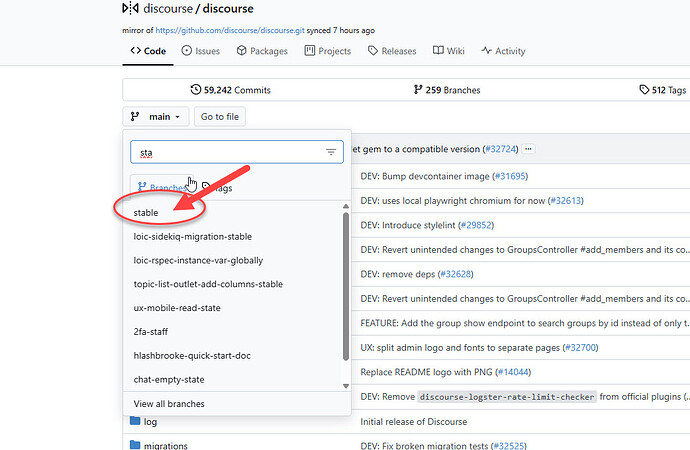The image size is (690, 450).
Task: Select the stable branch
Action: click(x=146, y=213)
